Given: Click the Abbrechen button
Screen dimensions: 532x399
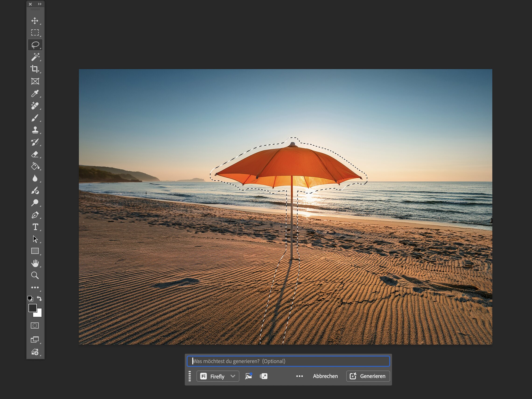Looking at the screenshot, I should pos(325,376).
